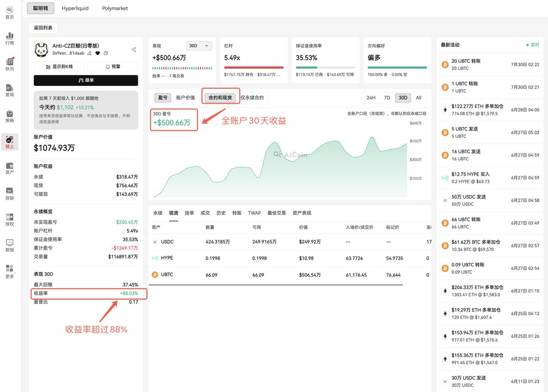The height and width of the screenshot is (392, 548).
Task: Select the All chart range
Action: pyautogui.click(x=419, y=98)
